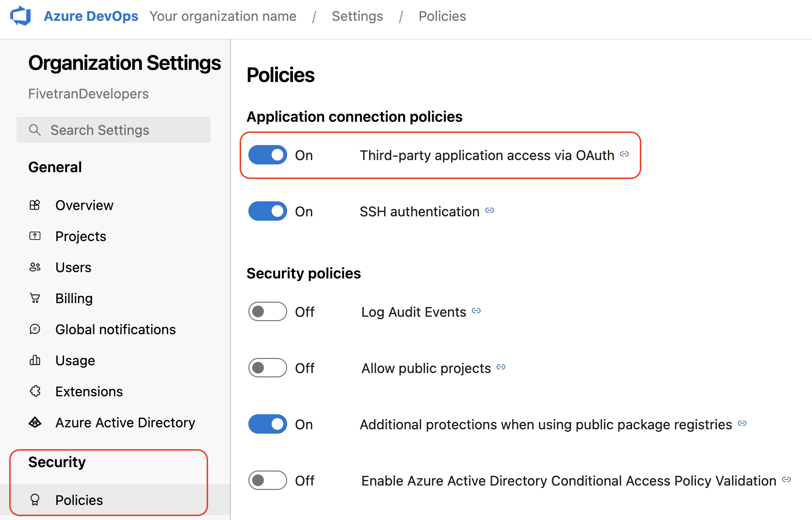The width and height of the screenshot is (812, 520).
Task: Click the Usage bar chart icon
Action: pyautogui.click(x=35, y=360)
